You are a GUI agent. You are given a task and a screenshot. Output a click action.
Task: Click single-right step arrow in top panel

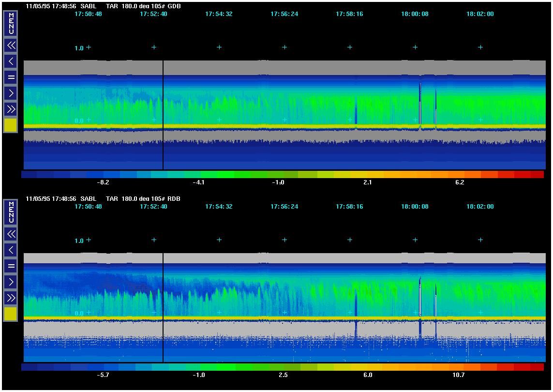11,93
